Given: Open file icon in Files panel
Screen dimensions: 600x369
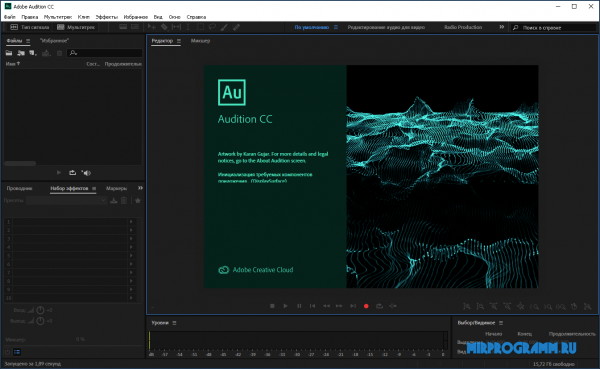Looking at the screenshot, I should coord(9,53).
